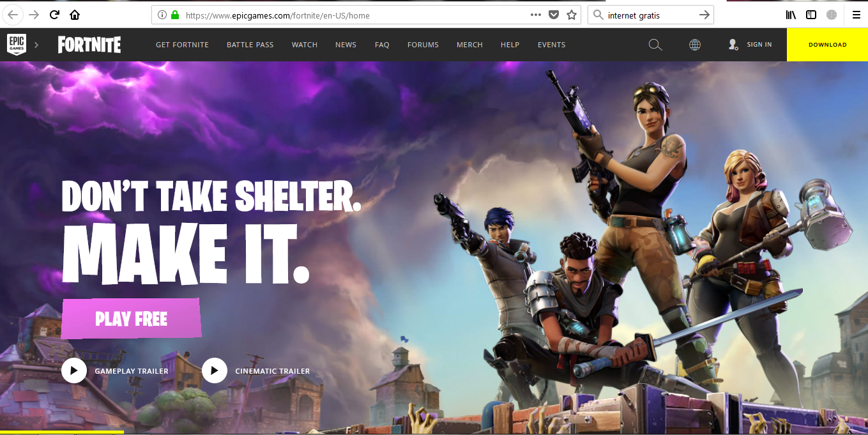
Task: Click the search field containing 'internet gratis'
Action: [x=650, y=15]
